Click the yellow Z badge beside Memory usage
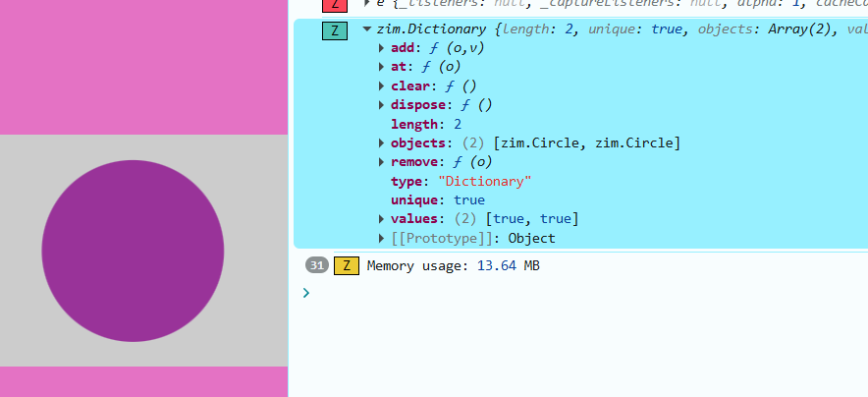868x397 pixels. (346, 266)
